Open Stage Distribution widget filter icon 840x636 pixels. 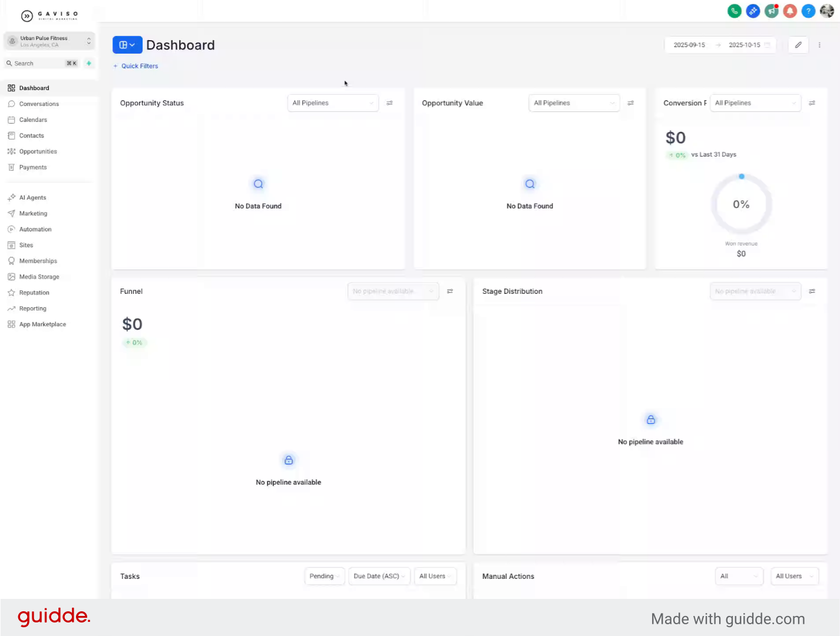tap(812, 291)
